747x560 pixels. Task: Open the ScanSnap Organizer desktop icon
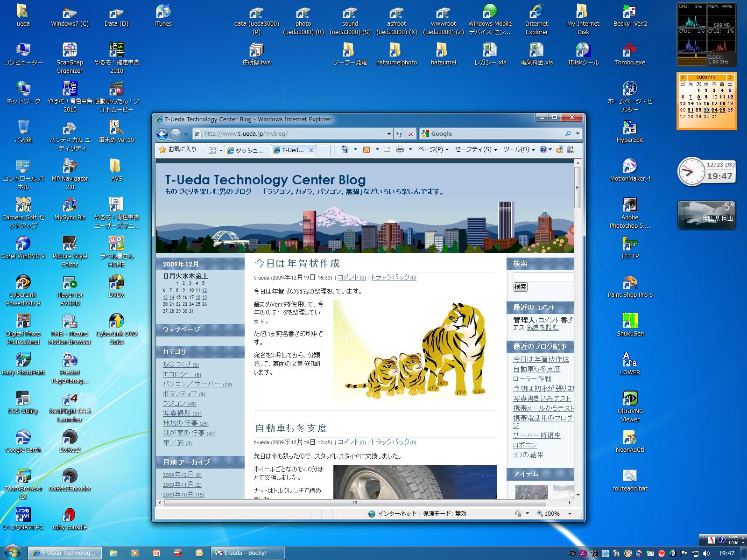[70, 58]
